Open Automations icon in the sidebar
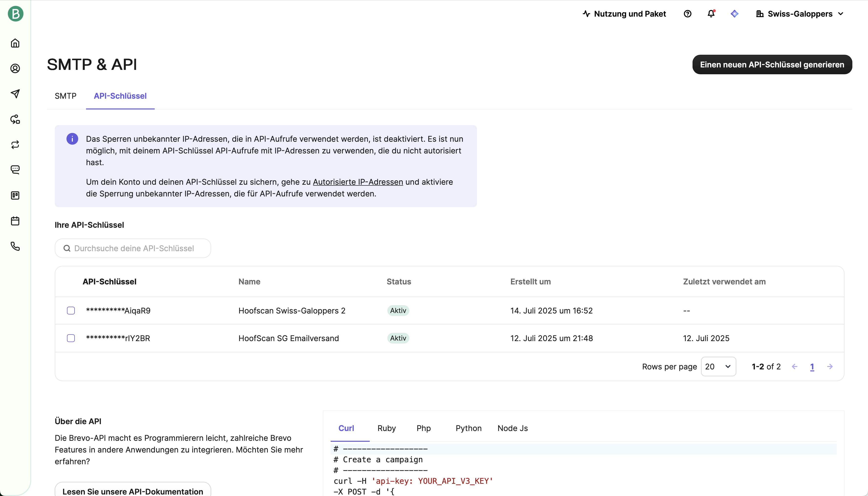This screenshot has width=868, height=496. click(15, 119)
